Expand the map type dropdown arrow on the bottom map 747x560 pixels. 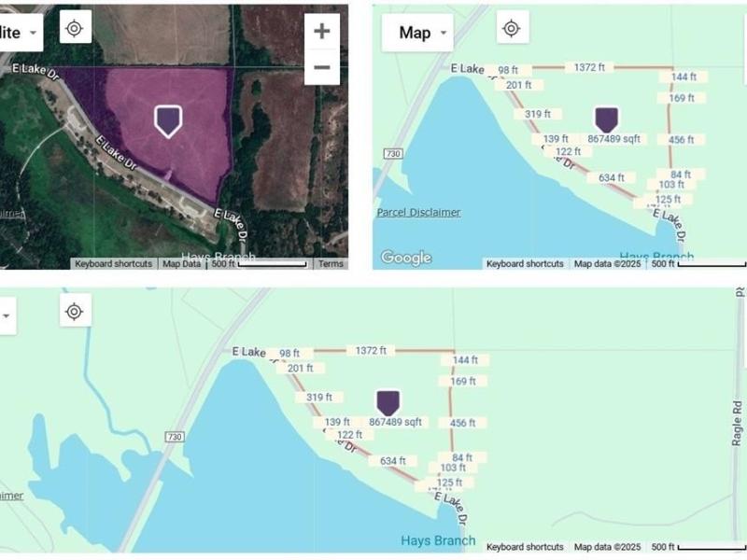(x=7, y=315)
